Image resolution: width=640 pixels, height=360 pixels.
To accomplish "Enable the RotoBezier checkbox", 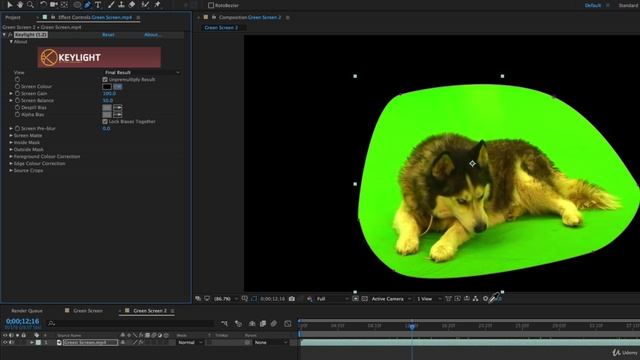I will (x=211, y=5).
